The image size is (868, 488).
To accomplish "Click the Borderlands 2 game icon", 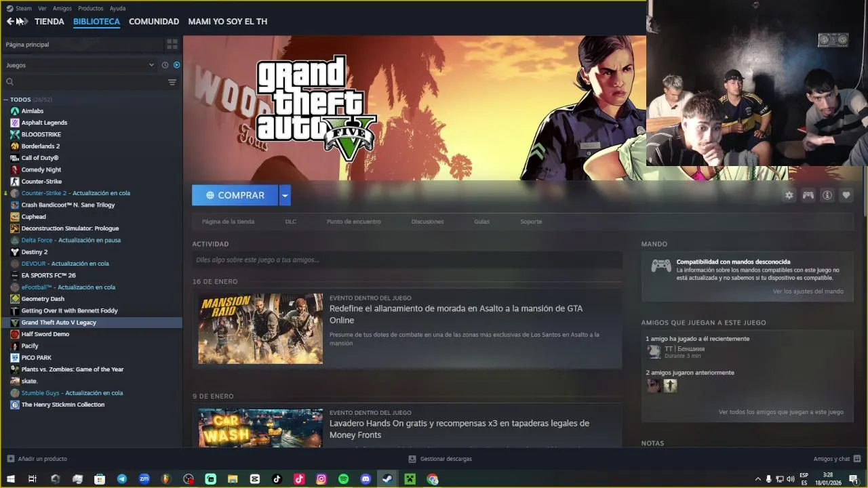I will point(15,146).
